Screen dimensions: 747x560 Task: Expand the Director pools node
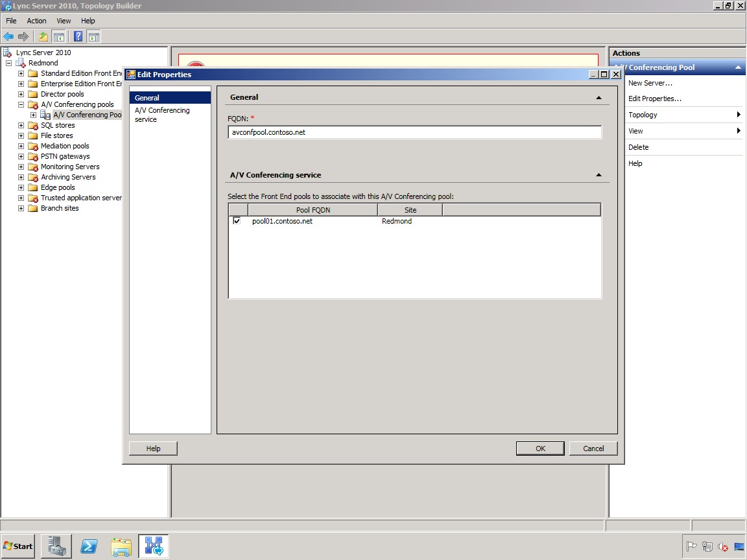point(21,94)
